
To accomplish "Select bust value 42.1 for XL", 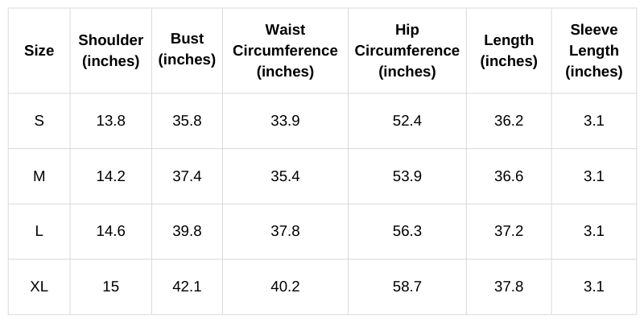I will pyautogui.click(x=187, y=287).
